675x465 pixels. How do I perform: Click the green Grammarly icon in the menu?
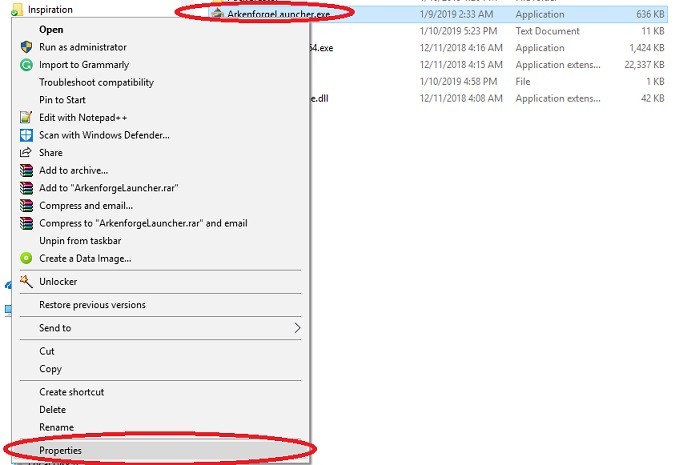point(26,65)
